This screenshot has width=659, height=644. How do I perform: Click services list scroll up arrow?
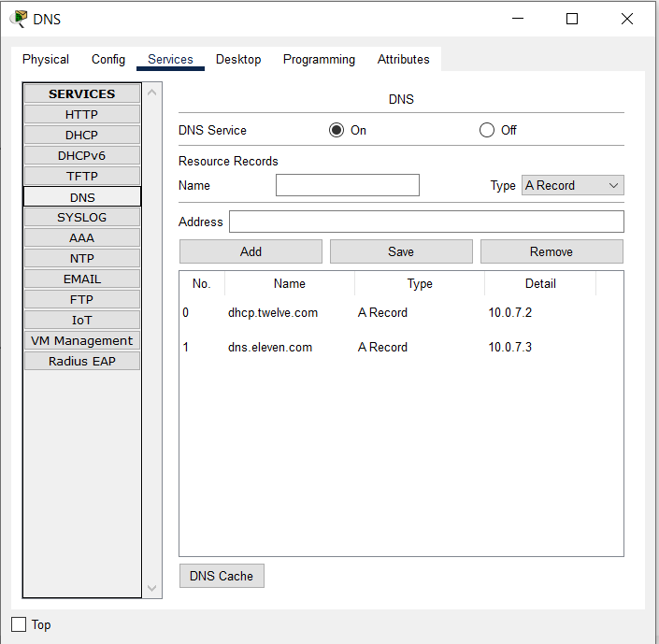pos(152,92)
